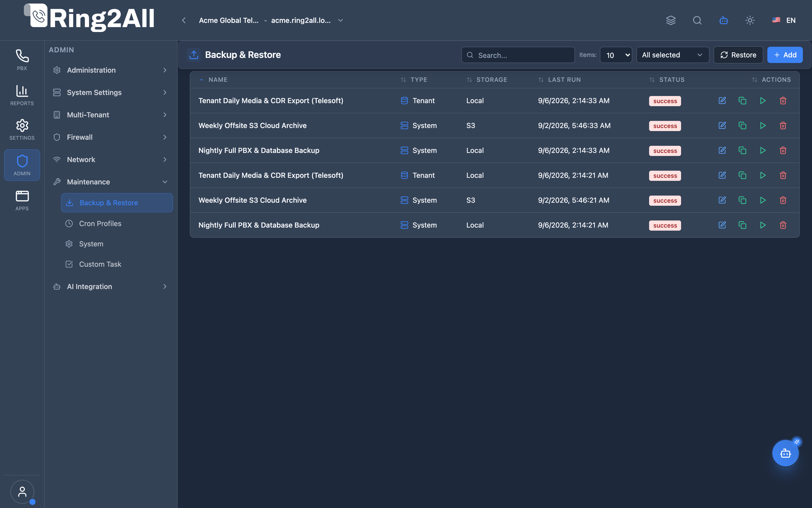Focus the Search input field
Image resolution: width=812 pixels, height=508 pixels.
[518, 55]
